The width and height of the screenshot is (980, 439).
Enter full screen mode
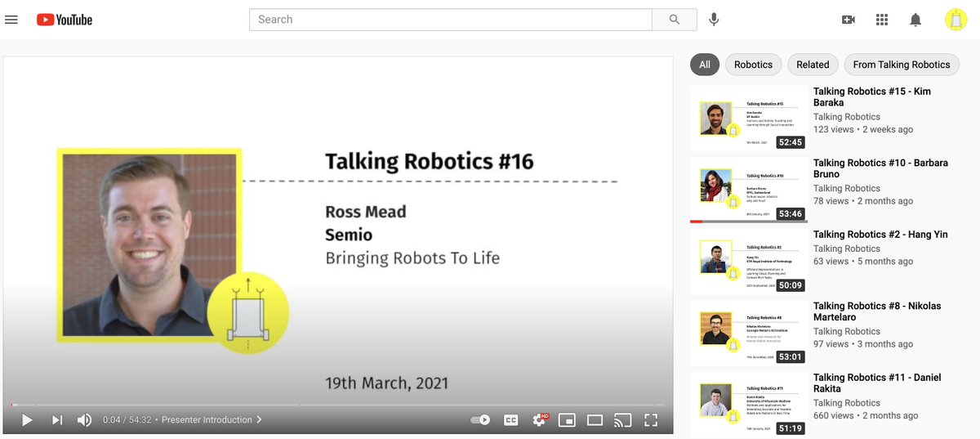[x=651, y=420]
